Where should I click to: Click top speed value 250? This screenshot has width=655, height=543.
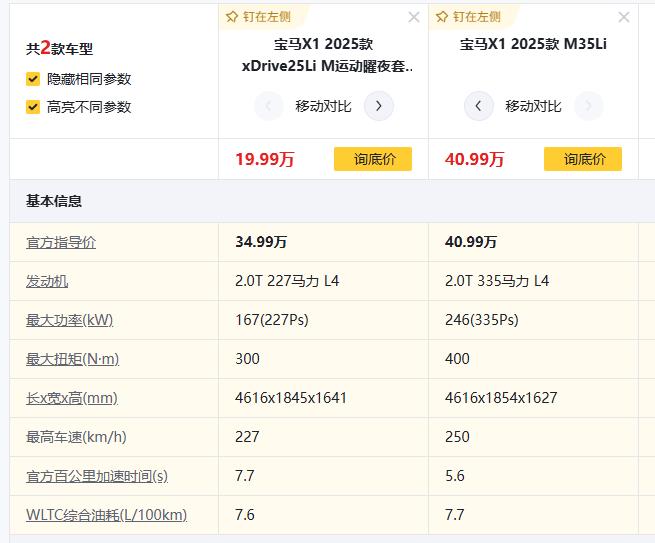457,437
